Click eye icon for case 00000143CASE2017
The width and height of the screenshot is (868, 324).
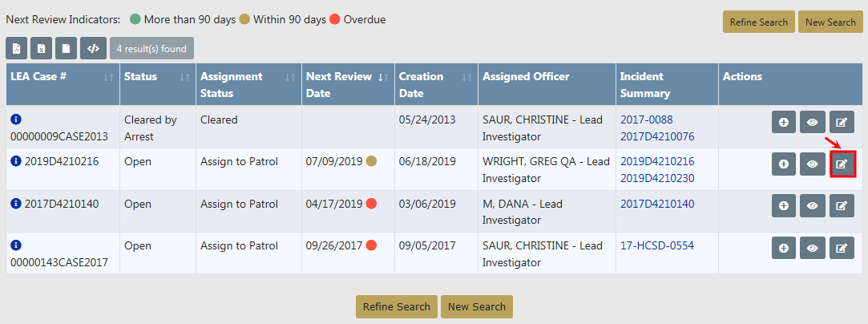813,248
